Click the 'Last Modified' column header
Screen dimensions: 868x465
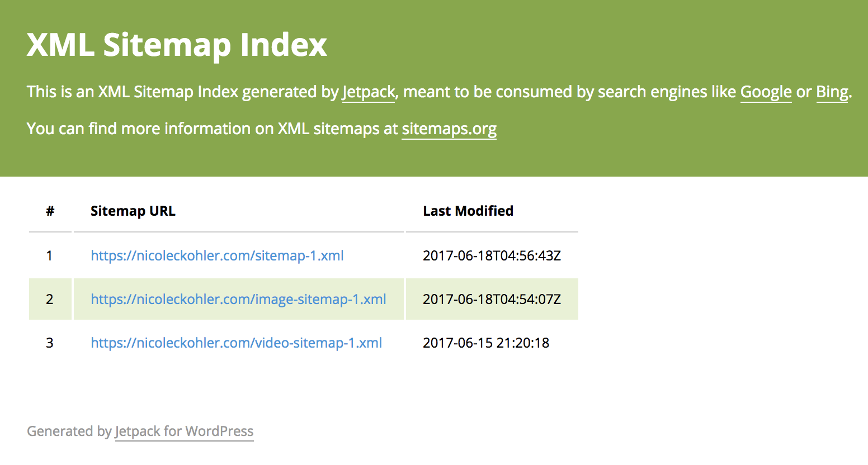coord(468,211)
